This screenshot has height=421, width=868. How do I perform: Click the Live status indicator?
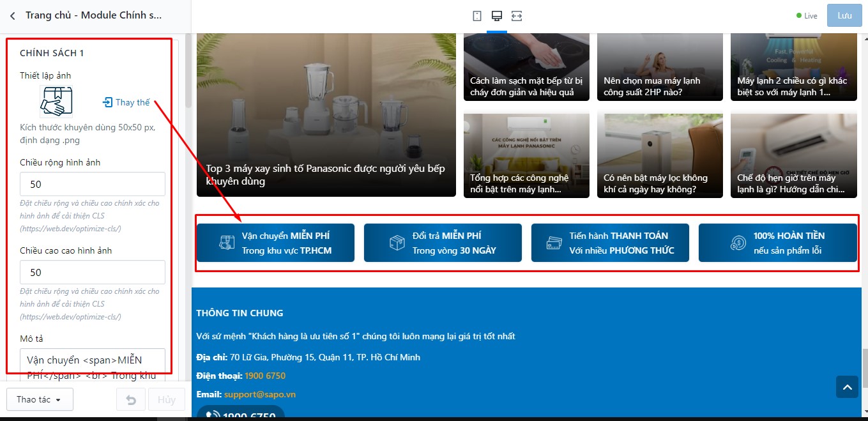click(807, 16)
